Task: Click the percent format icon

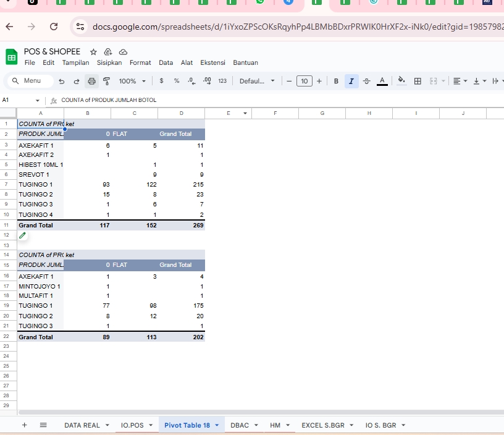Action: tap(175, 80)
